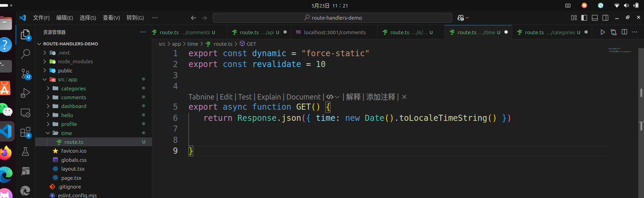Click the 添加注释 code lens link
644x198 pixels.
pos(381,97)
